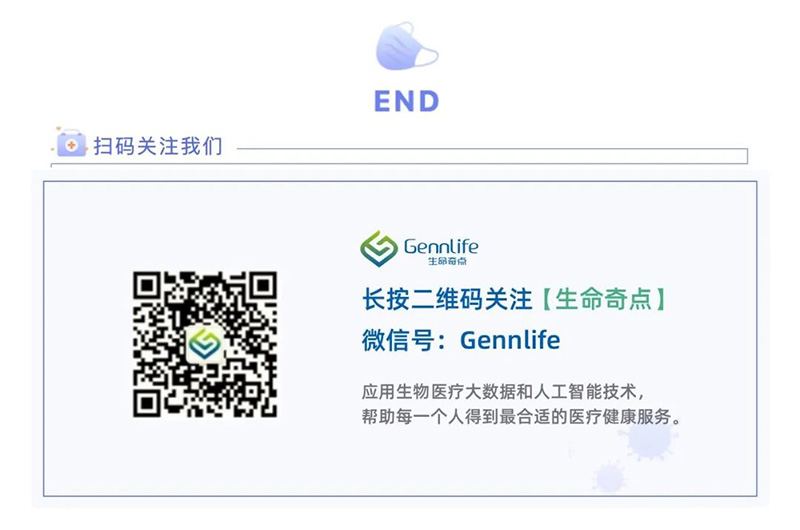Click the small virus decoration icon
This screenshot has width=800, height=530.
click(610, 476)
